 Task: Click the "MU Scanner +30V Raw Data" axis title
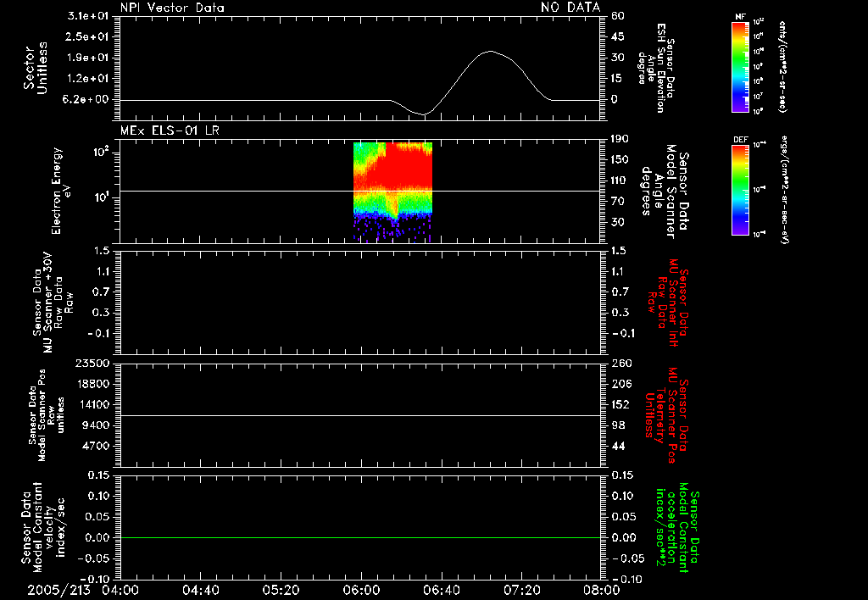pyautogui.click(x=53, y=303)
